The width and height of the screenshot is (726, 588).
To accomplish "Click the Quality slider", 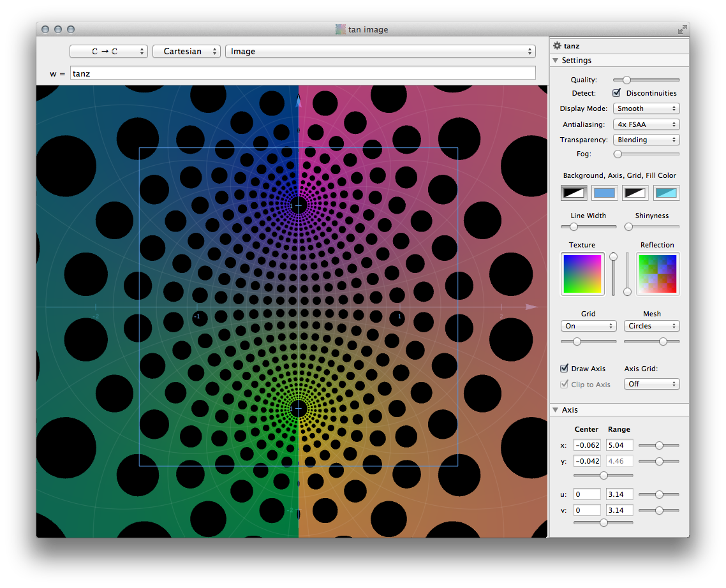I will tap(646, 80).
